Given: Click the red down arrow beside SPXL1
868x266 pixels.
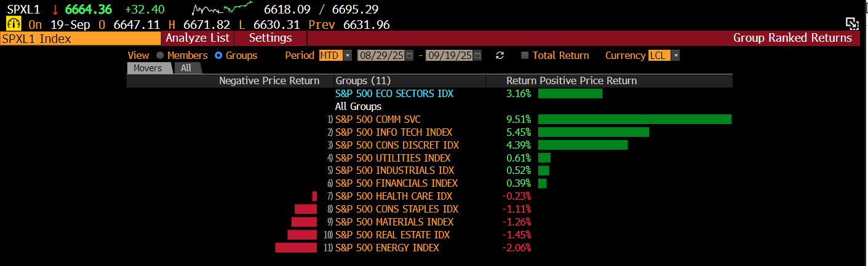Looking at the screenshot, I should coord(55,9).
